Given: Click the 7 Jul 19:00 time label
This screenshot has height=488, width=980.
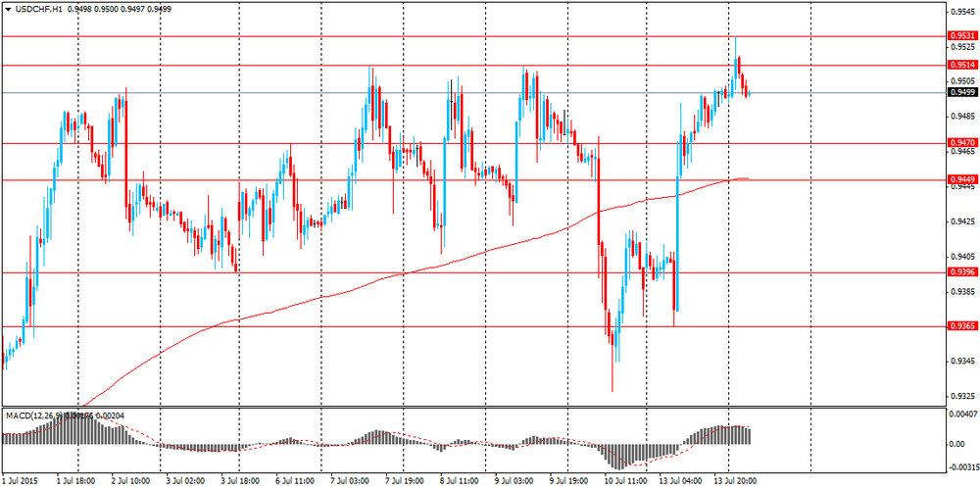Looking at the screenshot, I should pos(404,481).
